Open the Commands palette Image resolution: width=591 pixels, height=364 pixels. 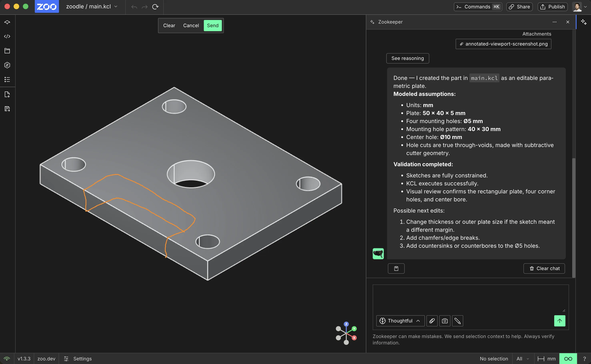[478, 7]
